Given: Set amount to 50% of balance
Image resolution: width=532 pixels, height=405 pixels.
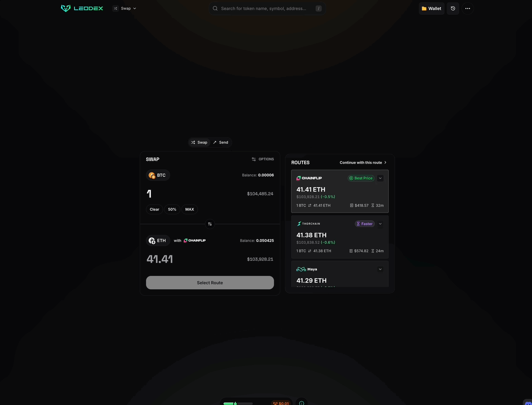Looking at the screenshot, I should [x=172, y=209].
